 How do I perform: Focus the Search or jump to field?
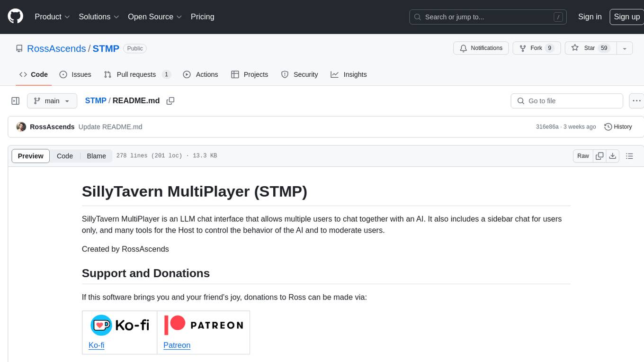489,17
